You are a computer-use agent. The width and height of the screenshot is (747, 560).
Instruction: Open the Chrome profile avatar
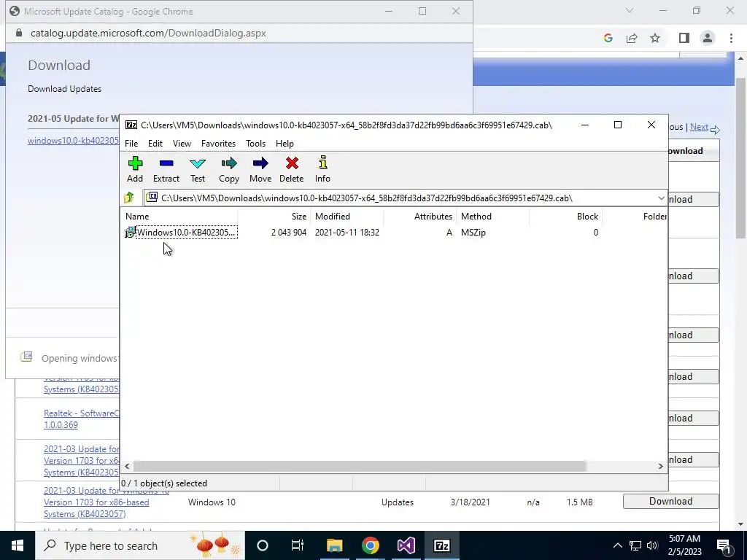pos(708,38)
